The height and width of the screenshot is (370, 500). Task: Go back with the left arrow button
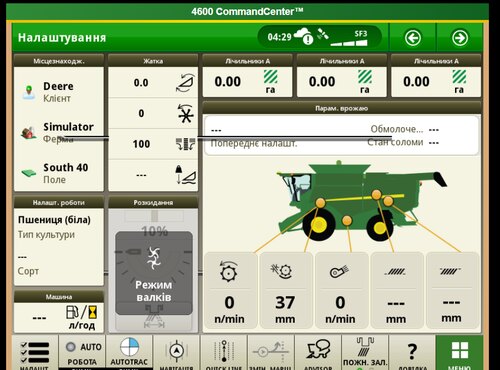pos(413,38)
